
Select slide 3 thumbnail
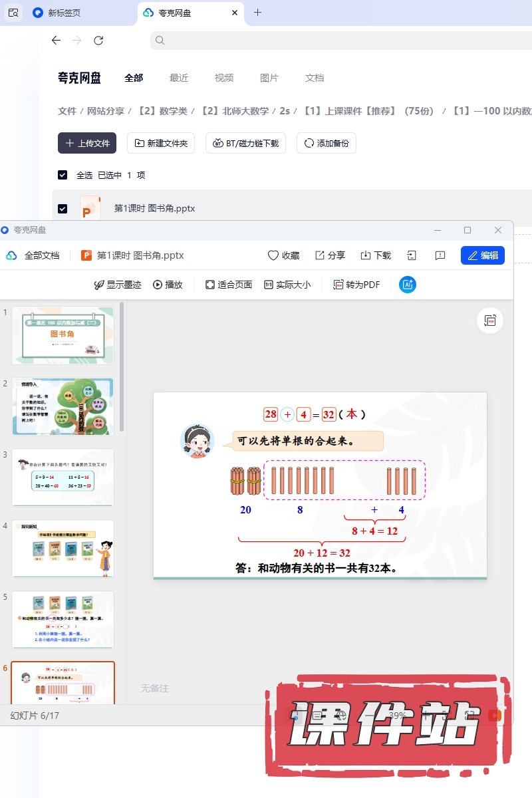tap(63, 477)
